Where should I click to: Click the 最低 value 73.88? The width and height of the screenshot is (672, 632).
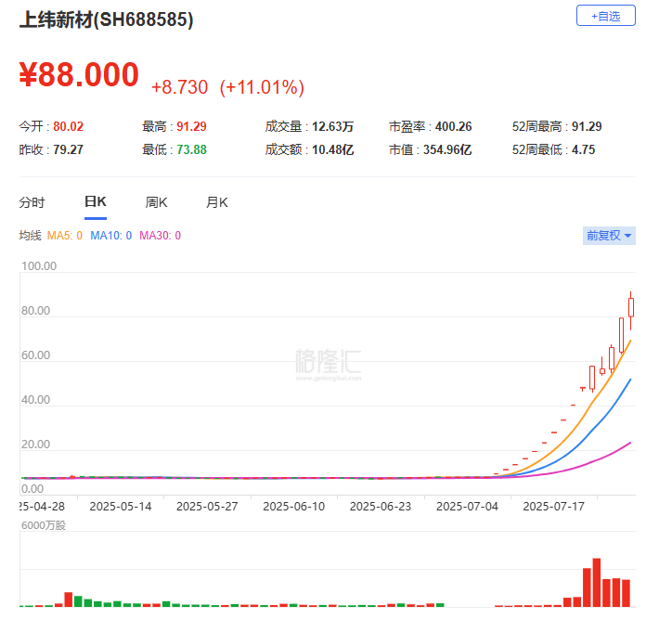191,149
